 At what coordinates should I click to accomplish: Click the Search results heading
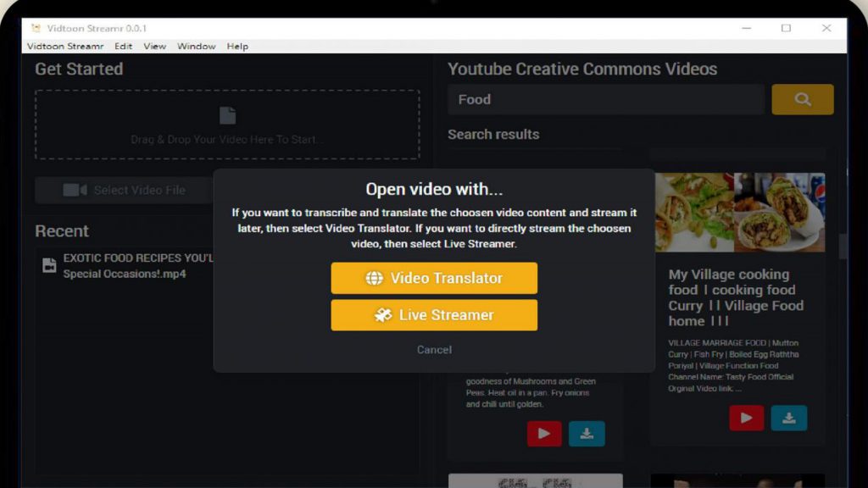tap(493, 135)
